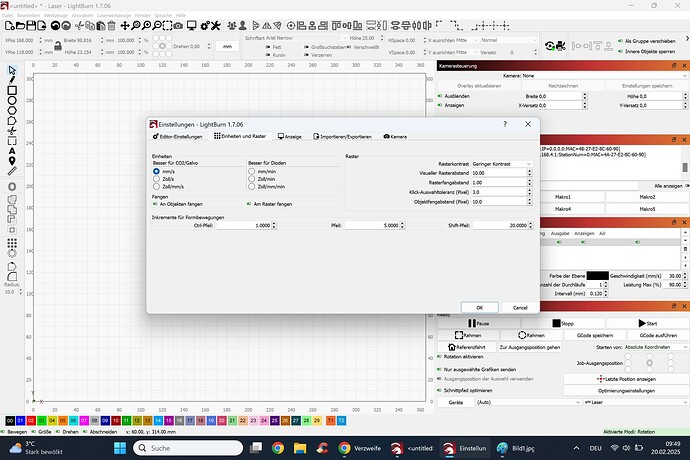Toggle Schnittpfad optimieren switch

440,390
